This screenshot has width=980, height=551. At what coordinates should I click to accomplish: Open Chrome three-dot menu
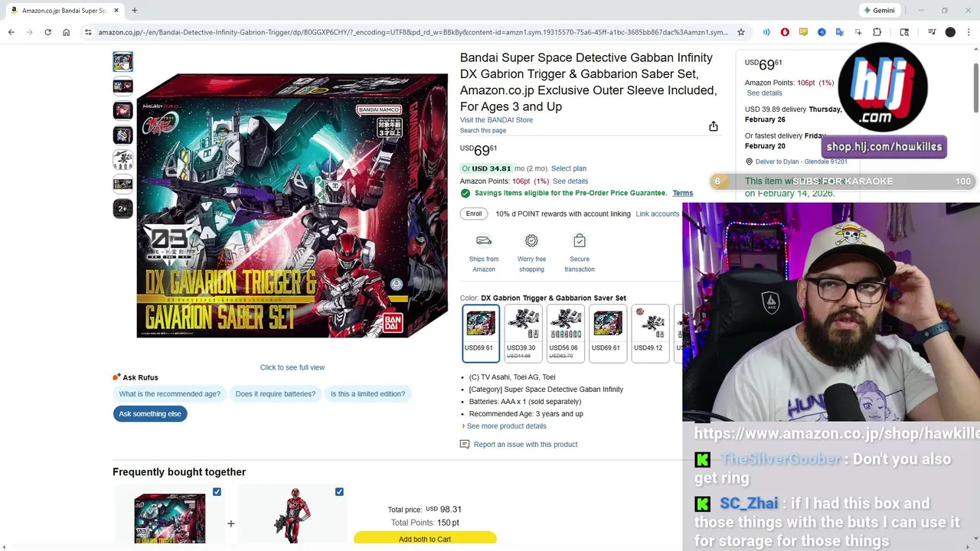tap(969, 32)
